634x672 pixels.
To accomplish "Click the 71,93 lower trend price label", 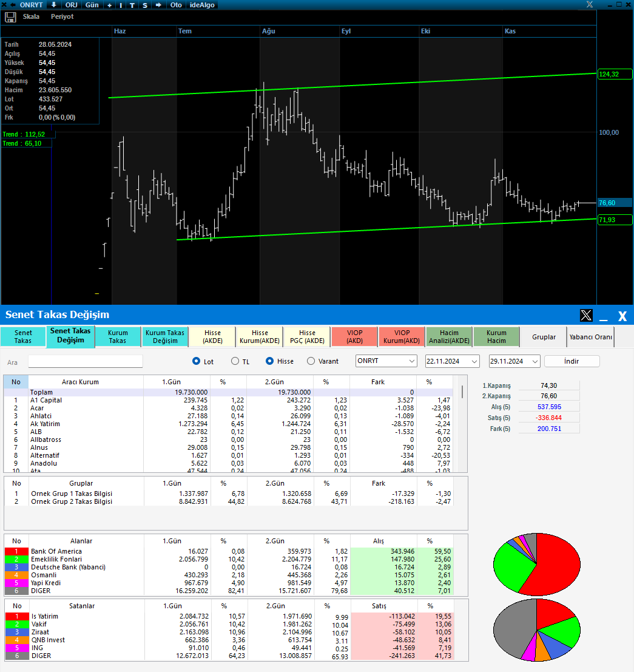I will pos(615,220).
